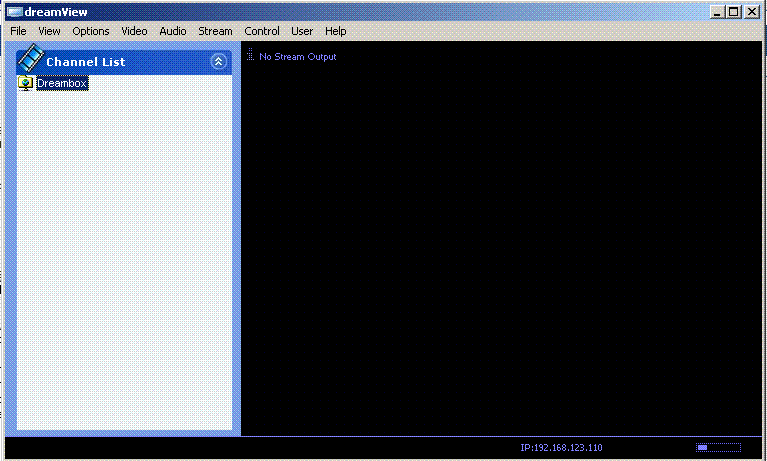Screen dimensions: 767x461
Task: Click the No Stream Output label
Action: [x=297, y=57]
